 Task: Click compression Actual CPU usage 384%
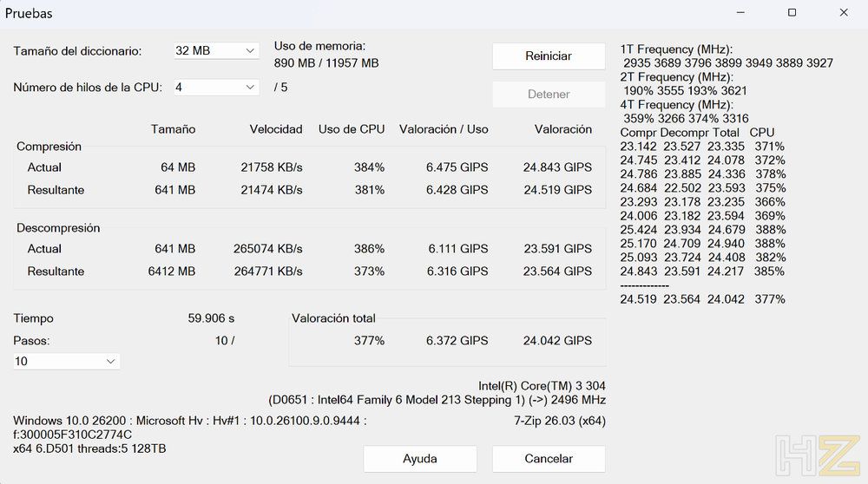coord(369,167)
